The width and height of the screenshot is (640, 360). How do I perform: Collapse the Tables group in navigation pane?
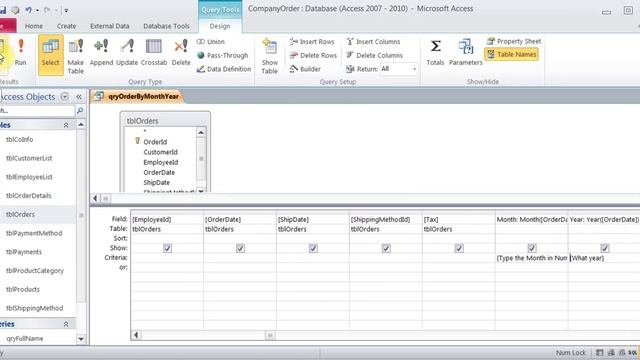click(x=66, y=125)
